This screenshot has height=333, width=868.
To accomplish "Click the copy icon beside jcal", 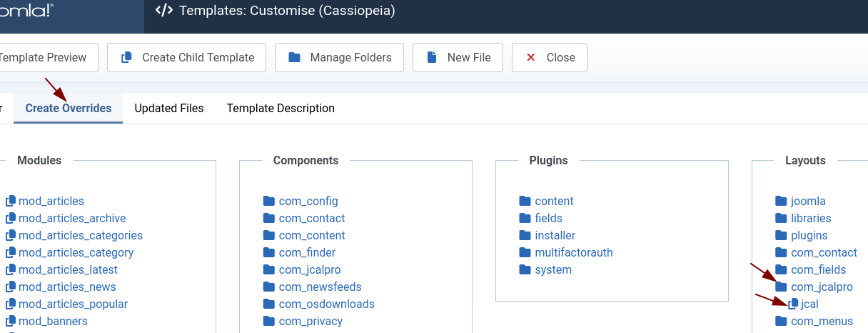I will click(x=793, y=304).
